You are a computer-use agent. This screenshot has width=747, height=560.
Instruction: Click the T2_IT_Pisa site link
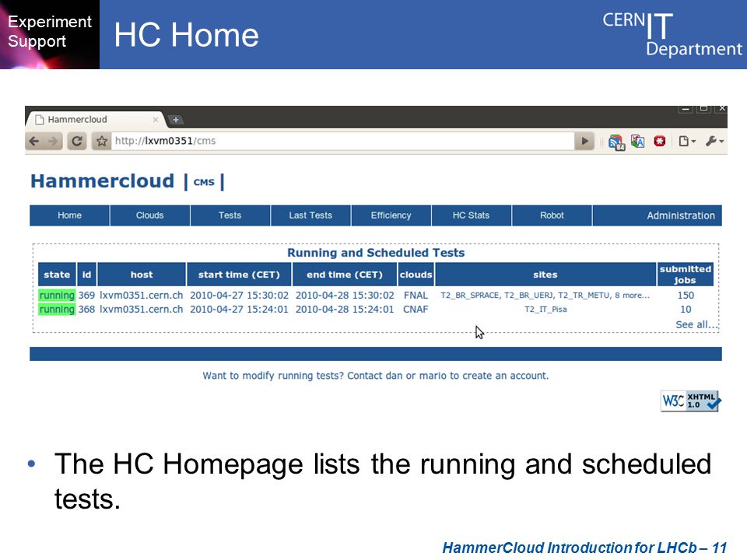[545, 310]
